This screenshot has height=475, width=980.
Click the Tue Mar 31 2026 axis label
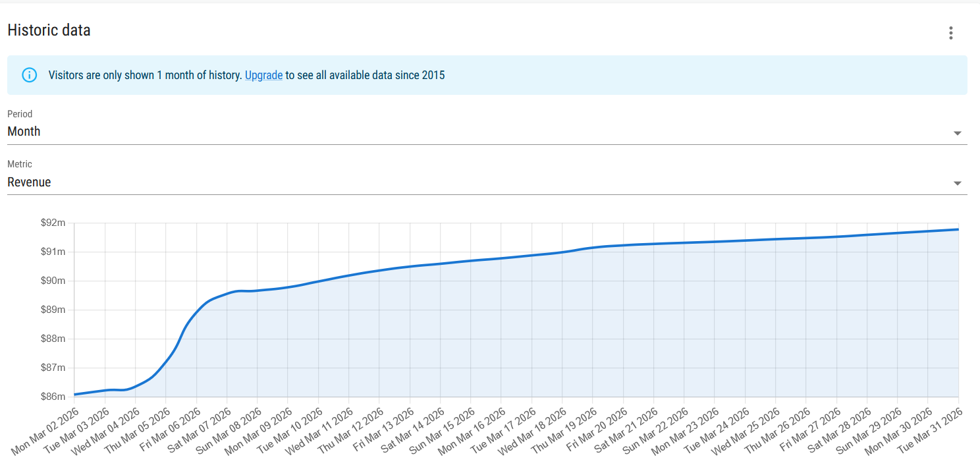click(x=929, y=431)
